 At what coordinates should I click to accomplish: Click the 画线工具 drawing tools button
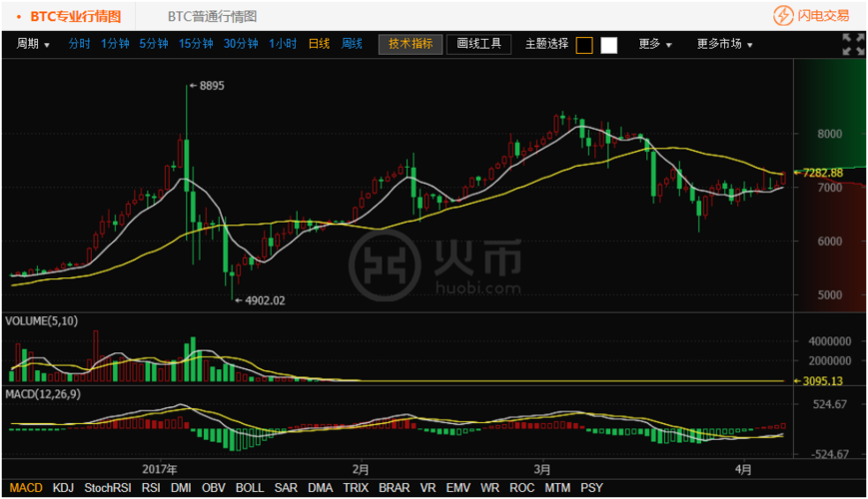[478, 44]
